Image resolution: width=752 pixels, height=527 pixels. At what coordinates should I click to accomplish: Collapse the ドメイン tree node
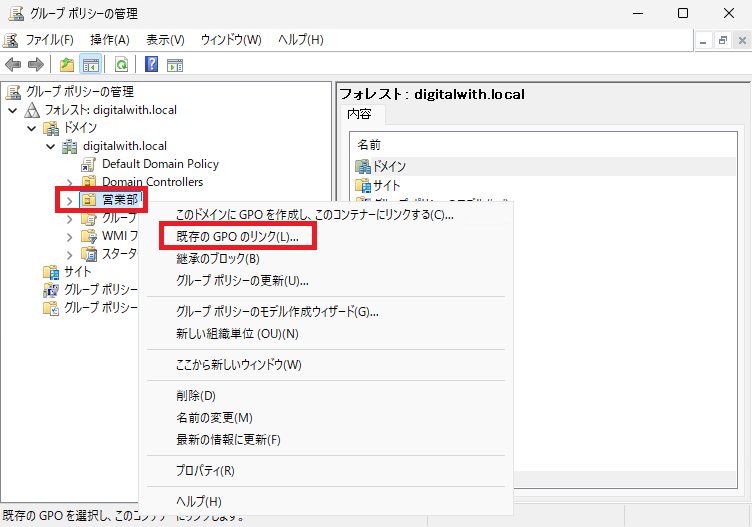tap(32, 129)
